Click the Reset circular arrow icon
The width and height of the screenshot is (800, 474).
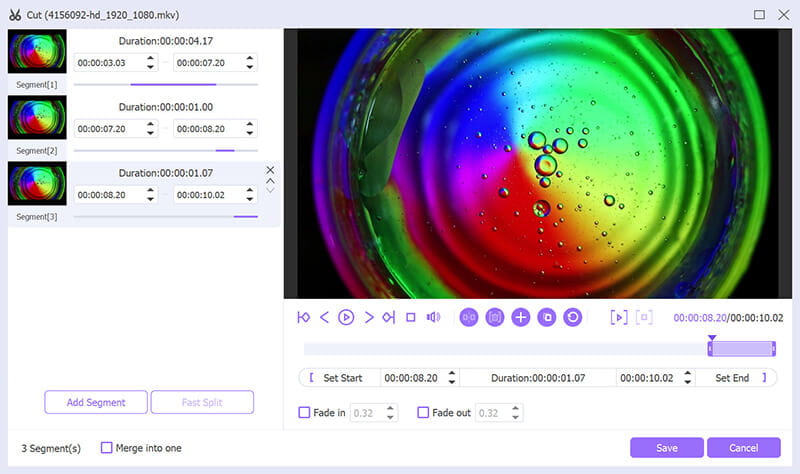(572, 317)
